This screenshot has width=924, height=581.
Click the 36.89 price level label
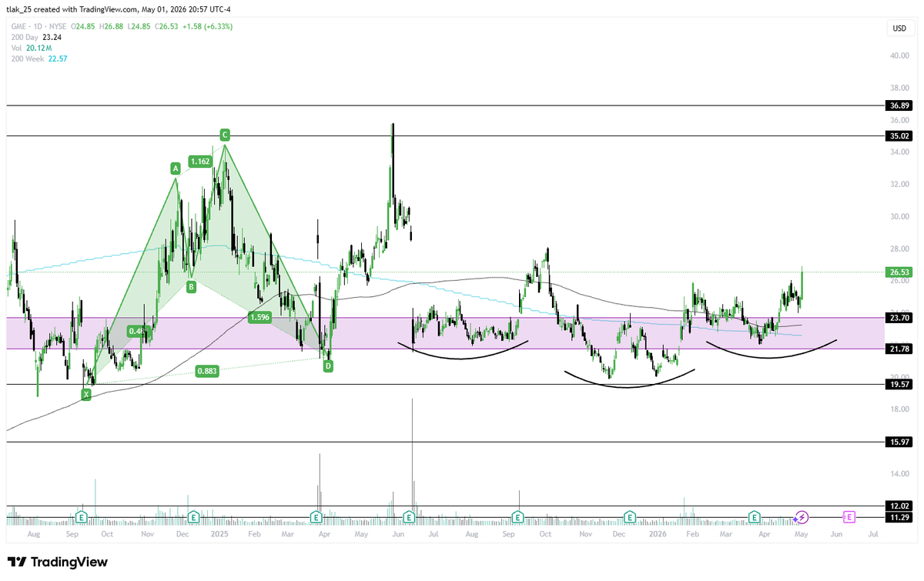(899, 105)
